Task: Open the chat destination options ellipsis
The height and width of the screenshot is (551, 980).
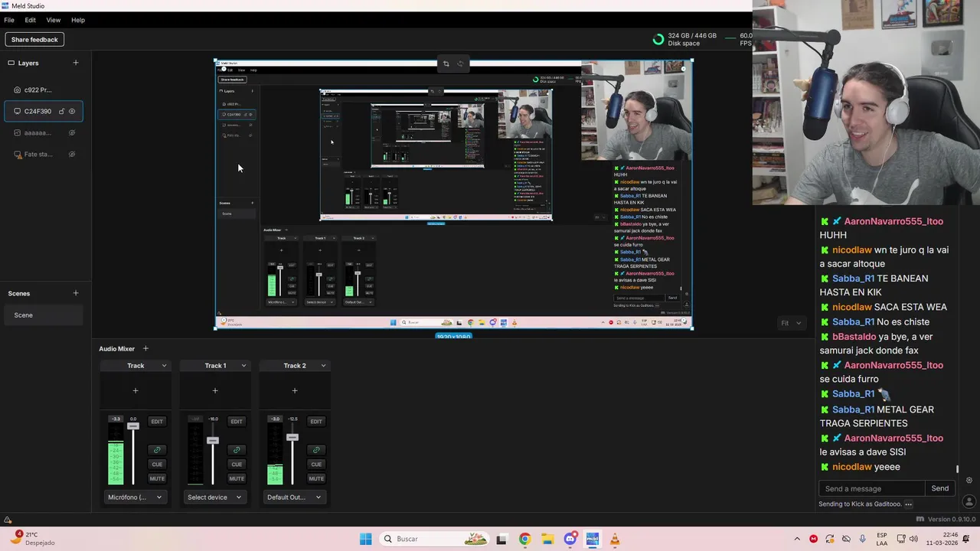Action: [909, 504]
